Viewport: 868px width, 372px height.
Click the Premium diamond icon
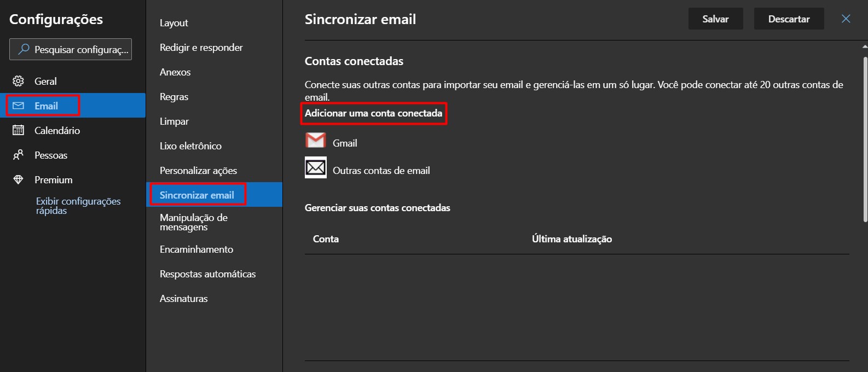point(18,180)
